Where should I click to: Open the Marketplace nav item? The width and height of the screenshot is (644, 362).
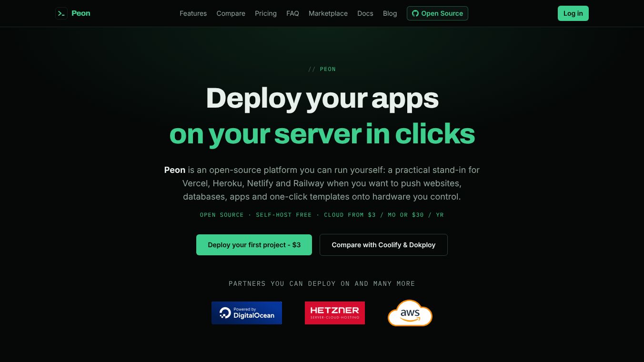[x=328, y=13]
